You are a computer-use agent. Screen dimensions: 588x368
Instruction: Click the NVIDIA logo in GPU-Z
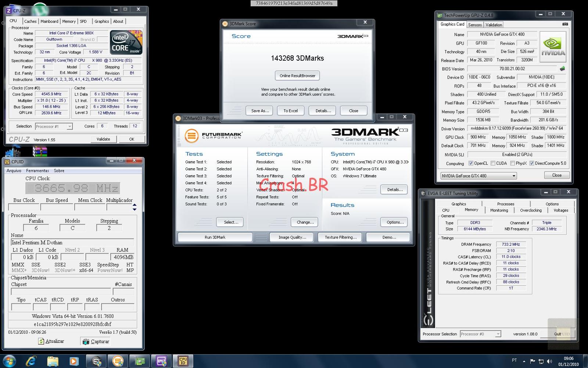(x=553, y=47)
